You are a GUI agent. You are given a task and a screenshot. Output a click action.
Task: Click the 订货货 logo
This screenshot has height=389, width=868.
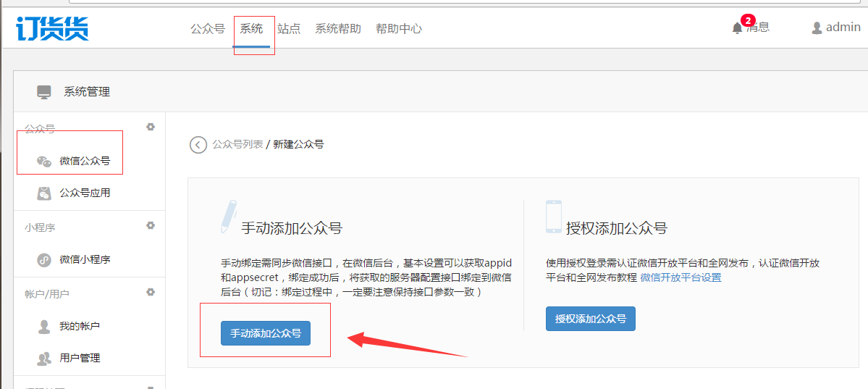tap(52, 28)
